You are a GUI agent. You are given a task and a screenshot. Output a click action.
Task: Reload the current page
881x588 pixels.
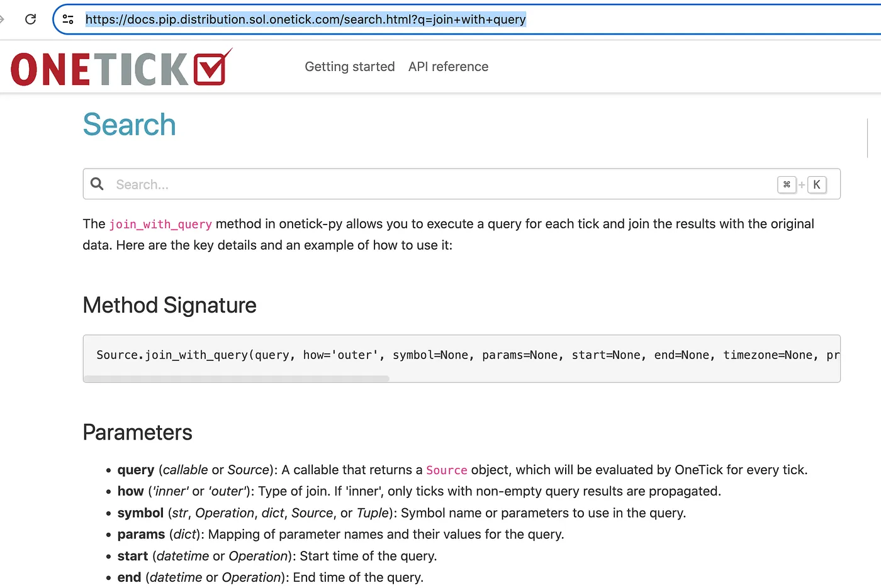click(x=30, y=19)
